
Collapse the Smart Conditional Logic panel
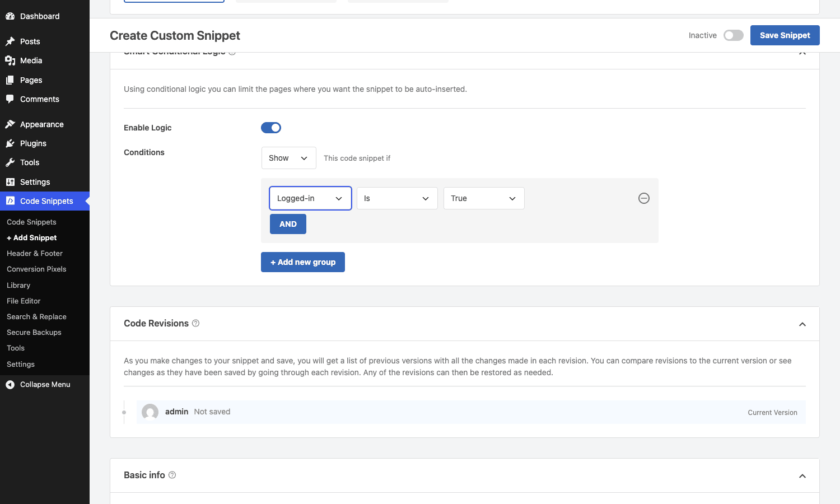click(802, 53)
